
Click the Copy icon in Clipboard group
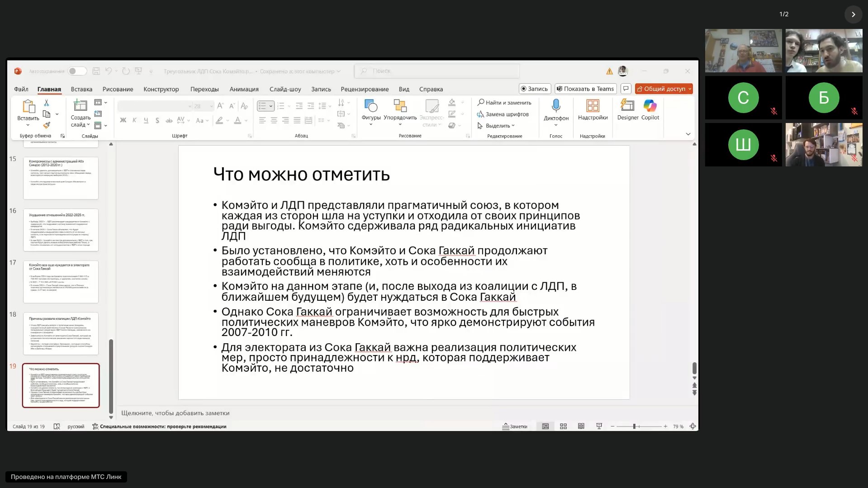click(x=46, y=114)
